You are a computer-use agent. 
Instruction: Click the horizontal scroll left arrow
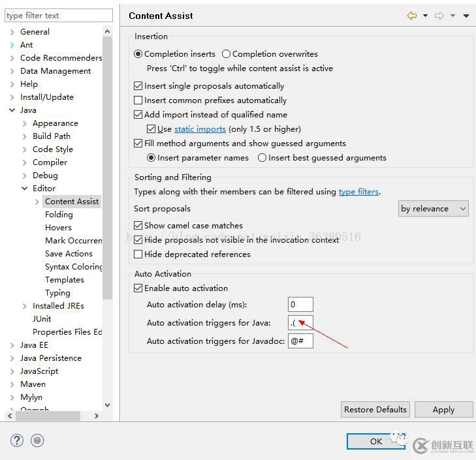pos(10,416)
